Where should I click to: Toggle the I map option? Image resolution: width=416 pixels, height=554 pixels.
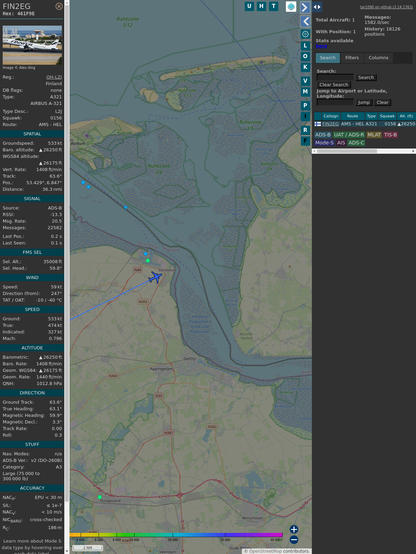305,116
